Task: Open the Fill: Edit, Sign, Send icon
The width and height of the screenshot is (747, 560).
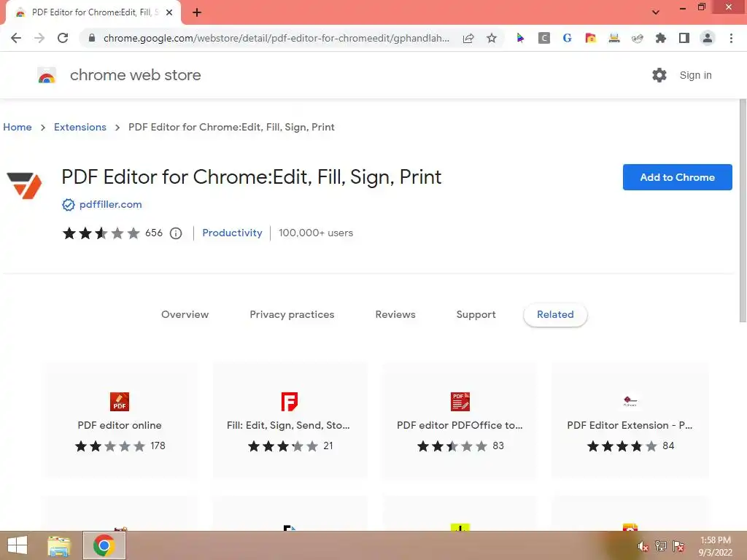Action: coord(289,402)
